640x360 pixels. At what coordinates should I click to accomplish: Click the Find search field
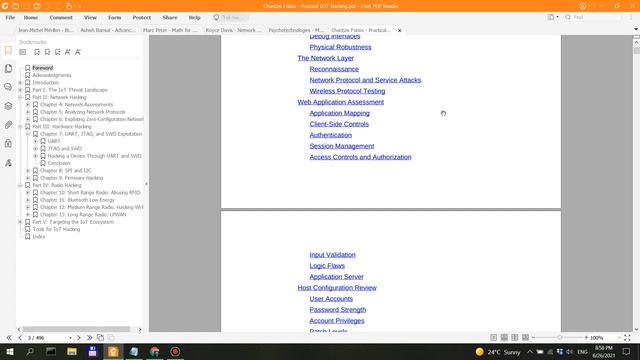pyautogui.click(x=594, y=17)
